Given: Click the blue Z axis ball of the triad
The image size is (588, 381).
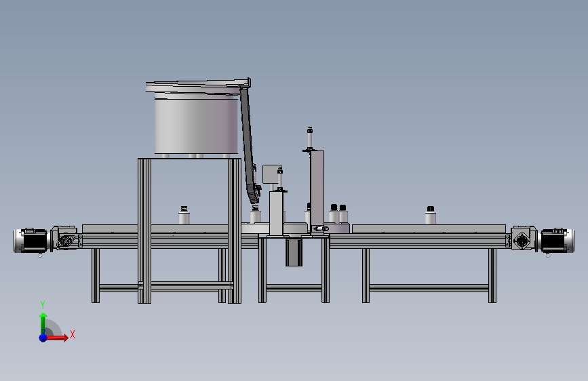Looking at the screenshot, I should coord(43,338).
